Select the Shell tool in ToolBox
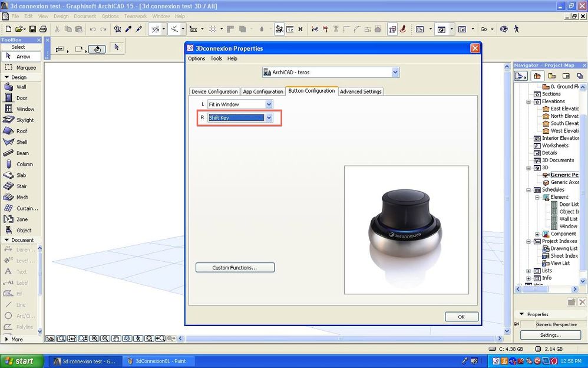Image resolution: width=588 pixels, height=368 pixels. 21,142
